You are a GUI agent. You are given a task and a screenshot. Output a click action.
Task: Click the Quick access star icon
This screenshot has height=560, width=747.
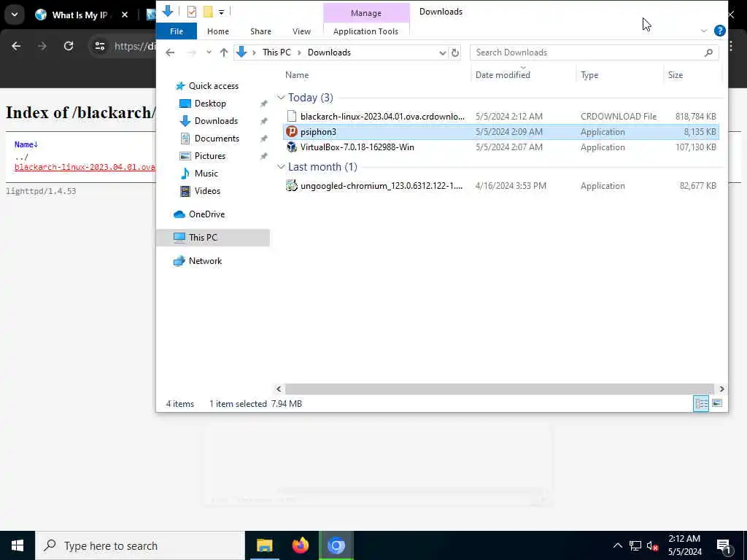pos(180,86)
